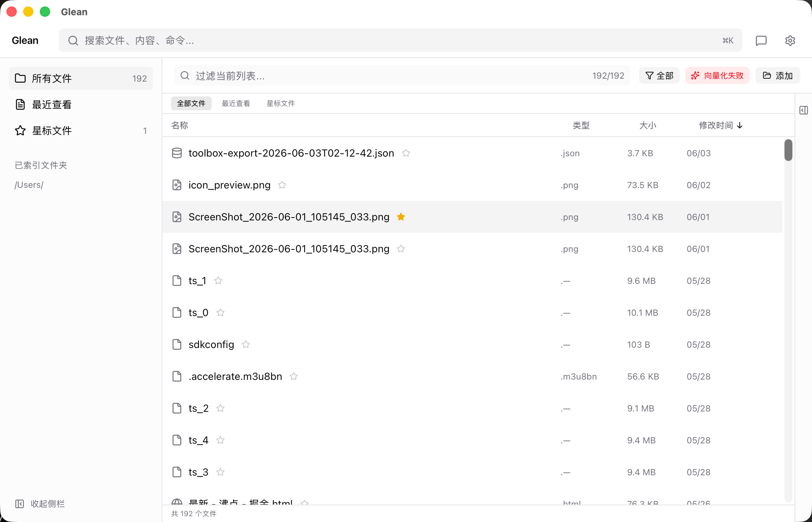Star the ts_1 file
812x522 pixels.
(218, 281)
